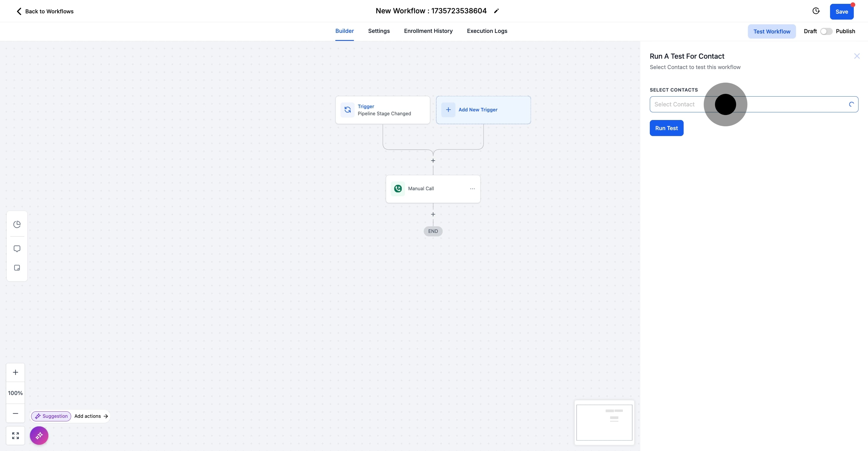
Task: Close the Run A Test panel
Action: tap(857, 56)
